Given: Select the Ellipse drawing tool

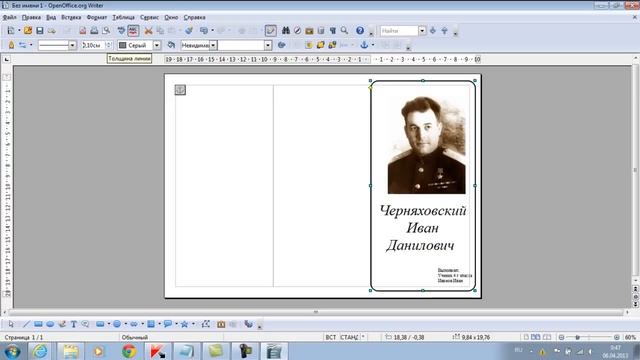Looking at the screenshot, I should tap(50, 324).
